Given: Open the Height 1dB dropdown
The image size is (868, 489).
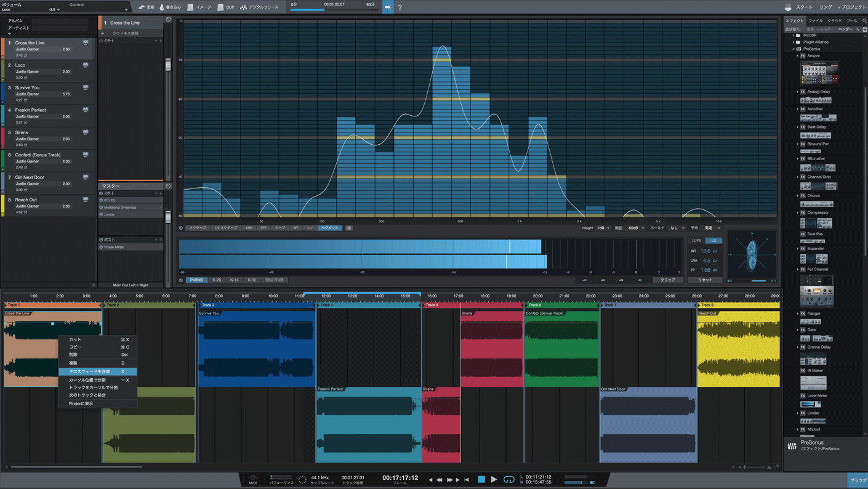Looking at the screenshot, I should tap(603, 228).
